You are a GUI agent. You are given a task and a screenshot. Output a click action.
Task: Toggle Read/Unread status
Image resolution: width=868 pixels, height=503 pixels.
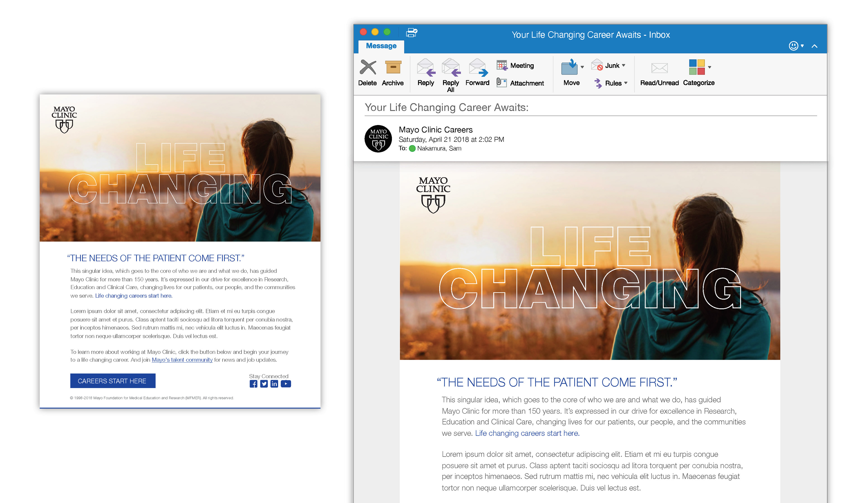(659, 68)
